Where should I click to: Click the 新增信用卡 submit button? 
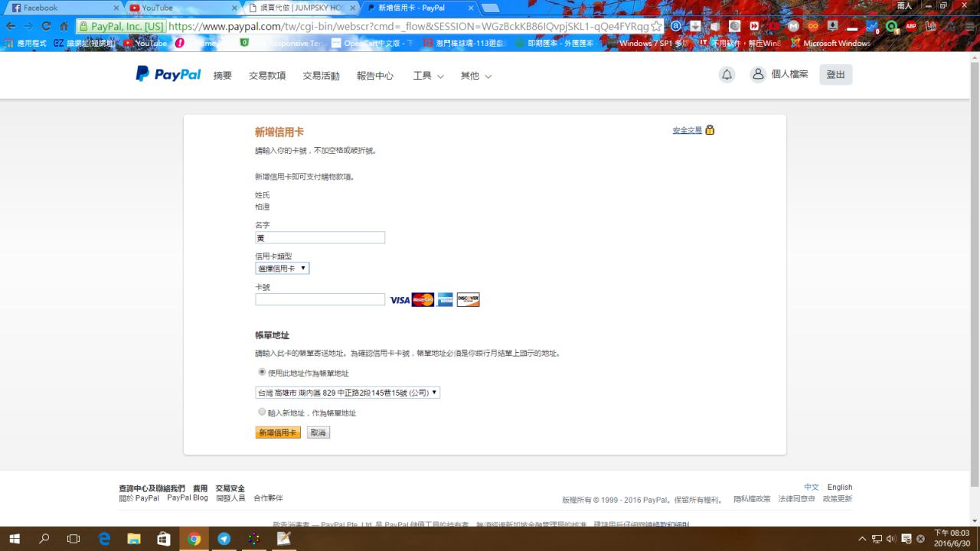(278, 432)
